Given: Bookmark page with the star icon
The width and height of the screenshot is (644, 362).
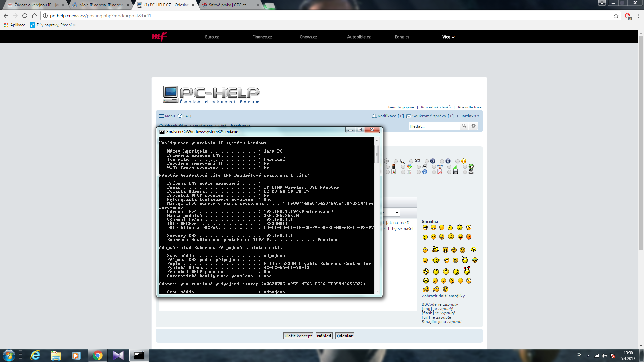Looking at the screenshot, I should pos(616,16).
